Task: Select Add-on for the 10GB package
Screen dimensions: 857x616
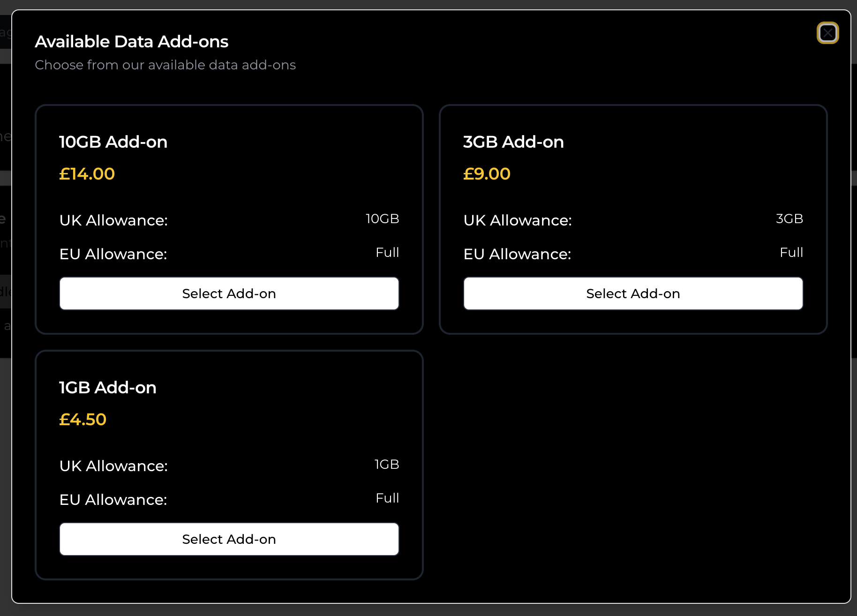Action: (x=229, y=293)
